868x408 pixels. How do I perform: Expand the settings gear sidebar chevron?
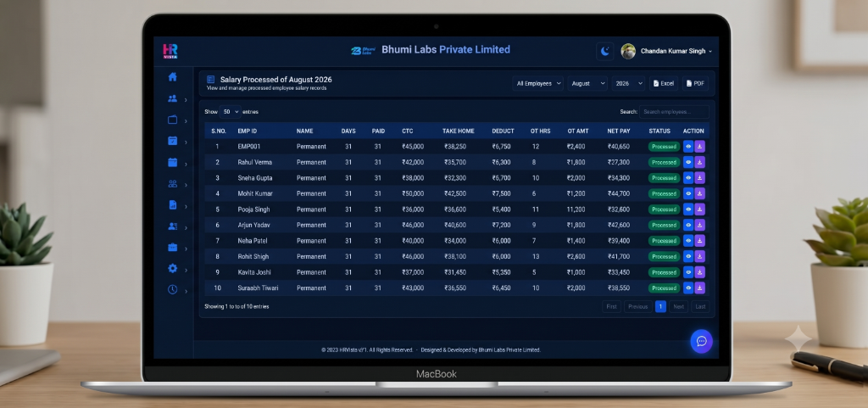[186, 270]
